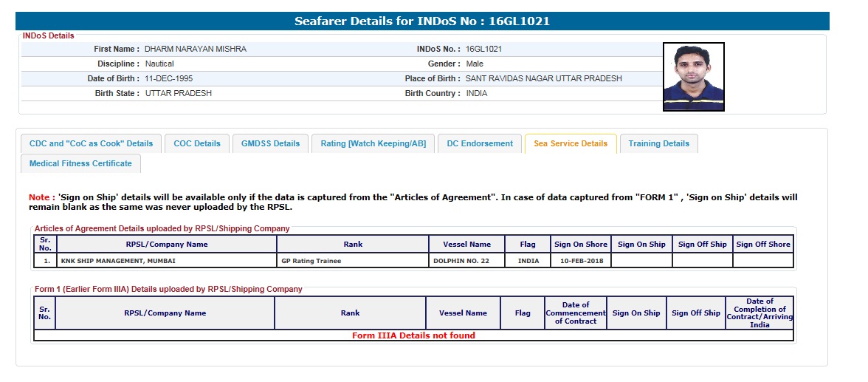Click the first name value DHARM NARAYAN MISHRA

(x=196, y=49)
